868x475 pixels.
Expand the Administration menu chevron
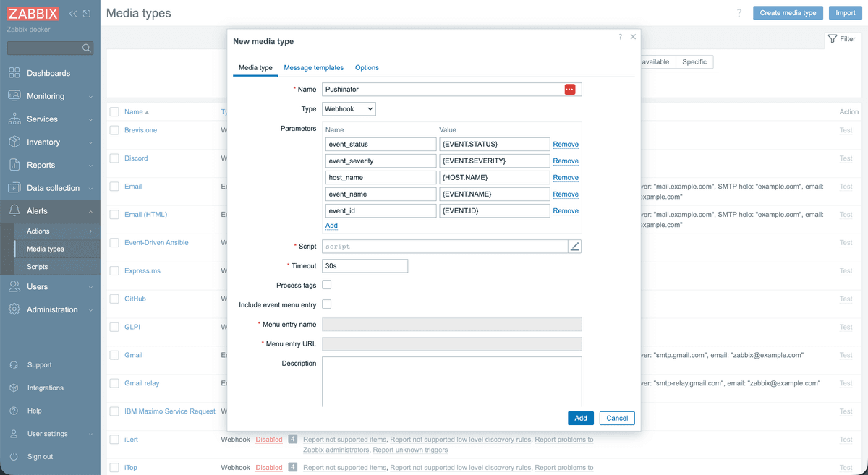tap(90, 309)
